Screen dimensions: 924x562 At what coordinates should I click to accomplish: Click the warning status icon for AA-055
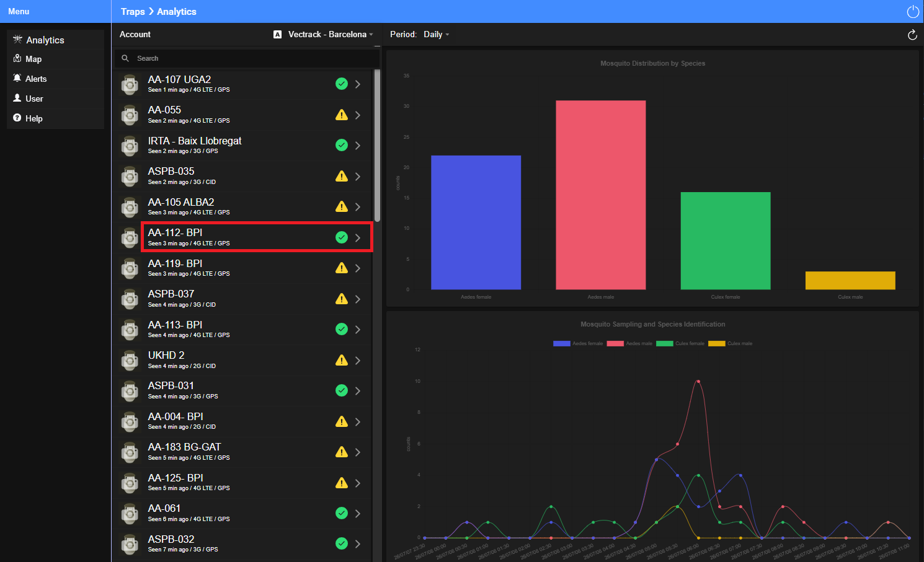coord(342,115)
